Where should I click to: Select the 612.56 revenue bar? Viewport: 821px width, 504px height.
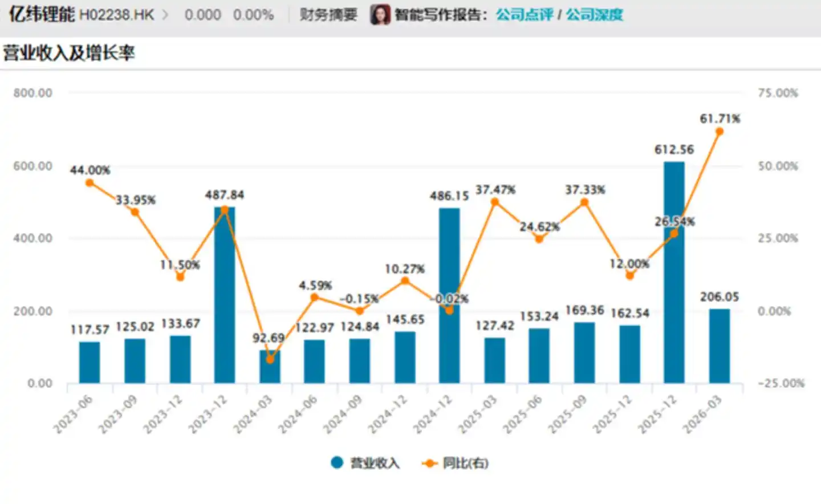pos(674,273)
